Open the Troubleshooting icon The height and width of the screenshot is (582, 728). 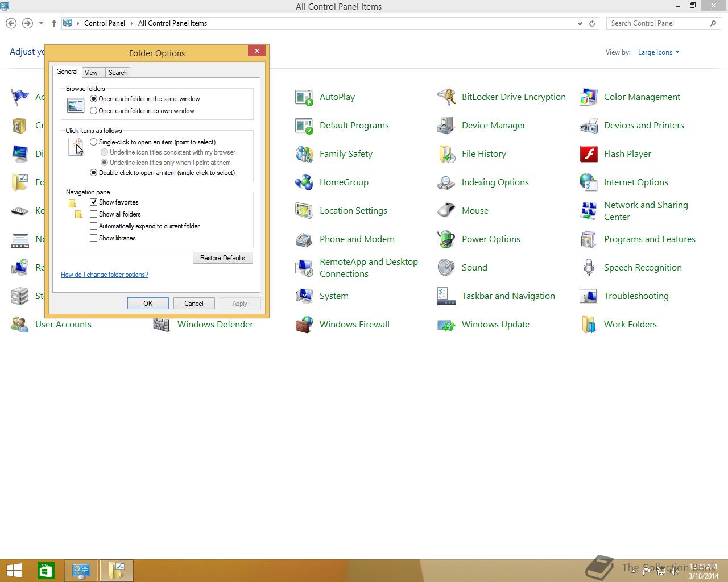click(589, 296)
